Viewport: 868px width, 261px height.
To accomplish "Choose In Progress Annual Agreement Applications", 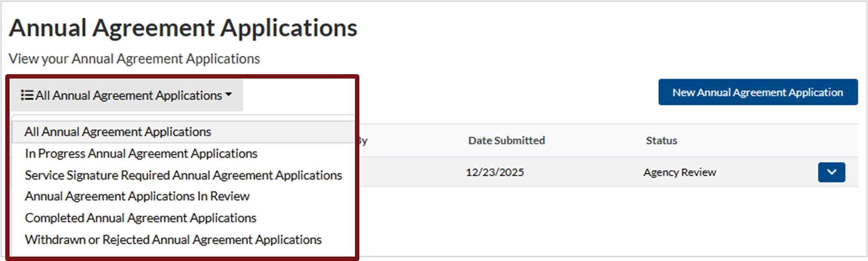I will point(141,154).
